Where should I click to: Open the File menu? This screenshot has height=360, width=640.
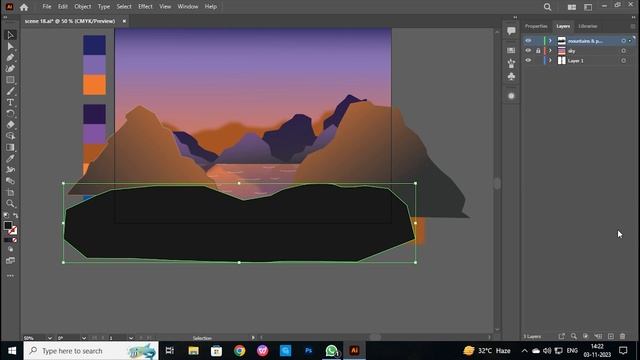click(x=47, y=7)
